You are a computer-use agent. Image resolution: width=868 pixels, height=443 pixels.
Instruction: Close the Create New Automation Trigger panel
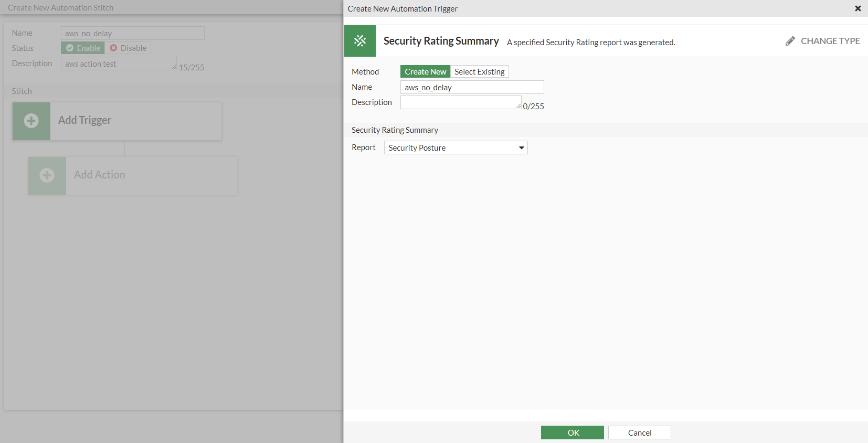pyautogui.click(x=858, y=8)
